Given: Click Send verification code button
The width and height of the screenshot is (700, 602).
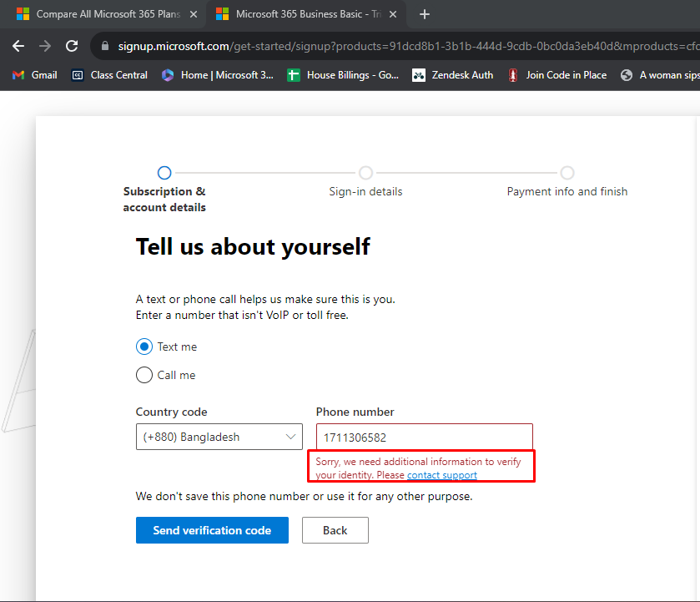Looking at the screenshot, I should (212, 530).
